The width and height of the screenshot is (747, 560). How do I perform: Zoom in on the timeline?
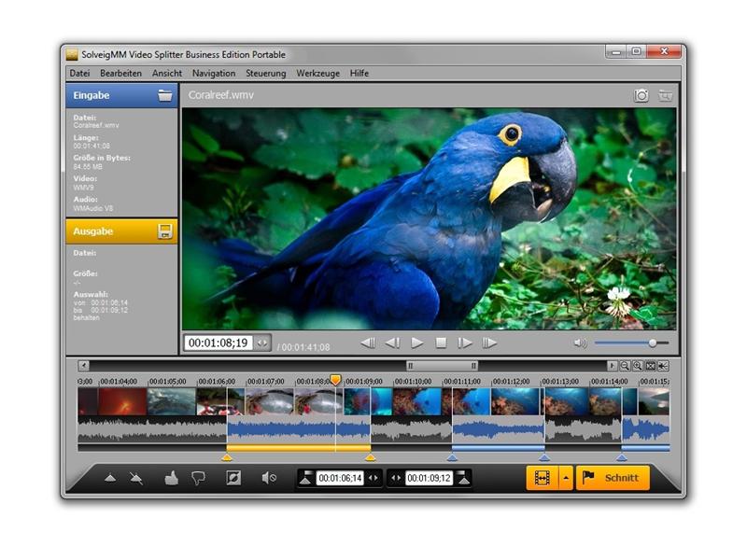point(638,366)
